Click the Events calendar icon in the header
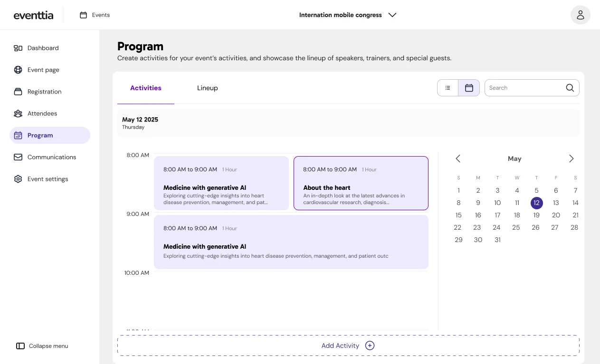This screenshot has width=600, height=364. click(x=83, y=15)
